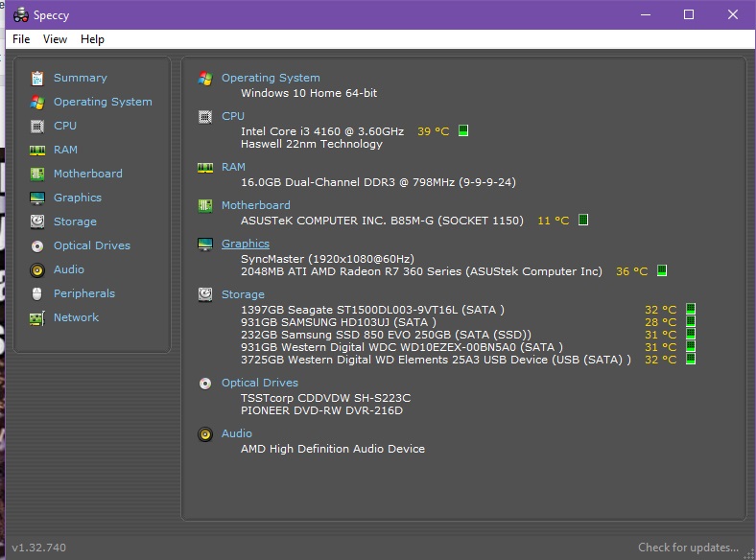Viewport: 756px width, 560px height.
Task: Click the RAM heading link in summary
Action: [x=233, y=167]
